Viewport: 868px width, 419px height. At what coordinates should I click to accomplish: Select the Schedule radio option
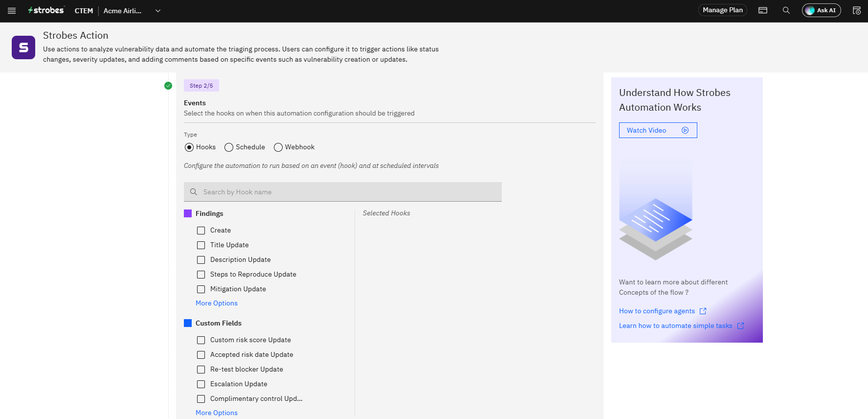[228, 147]
